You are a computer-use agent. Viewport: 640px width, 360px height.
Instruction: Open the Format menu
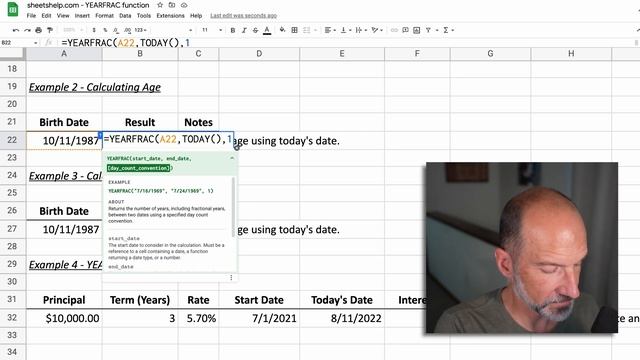[104, 16]
